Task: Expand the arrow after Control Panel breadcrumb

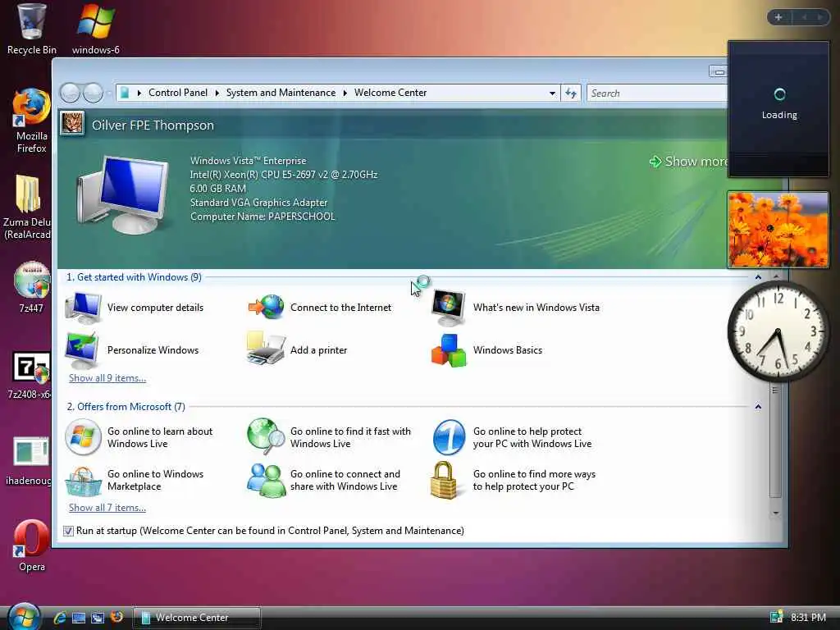Action: [x=217, y=94]
